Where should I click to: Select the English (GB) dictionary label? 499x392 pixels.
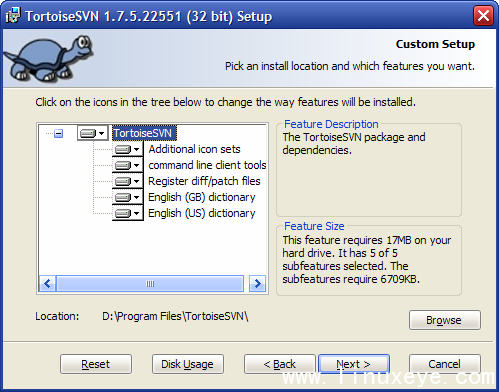[x=202, y=197]
